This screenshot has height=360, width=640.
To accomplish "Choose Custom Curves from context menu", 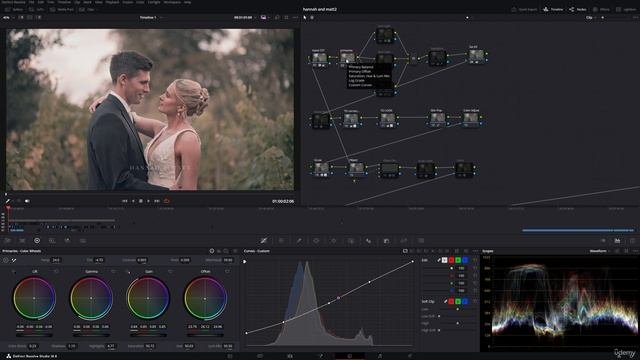I will pos(360,85).
